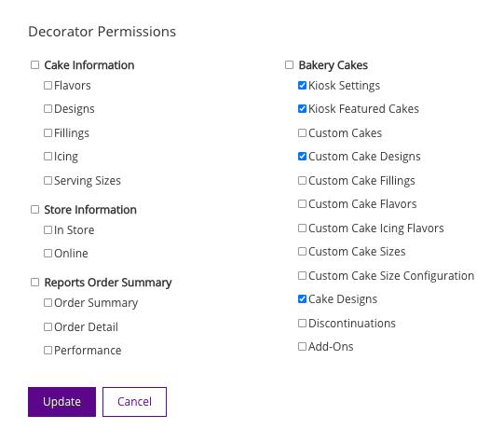Enable the Performance report checkbox

tap(48, 350)
